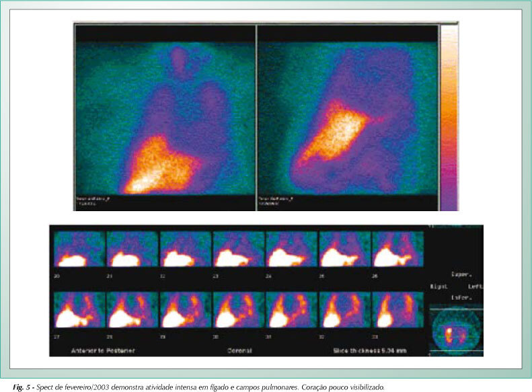View coronal slice 27
532x392 pixels.
coord(79,310)
